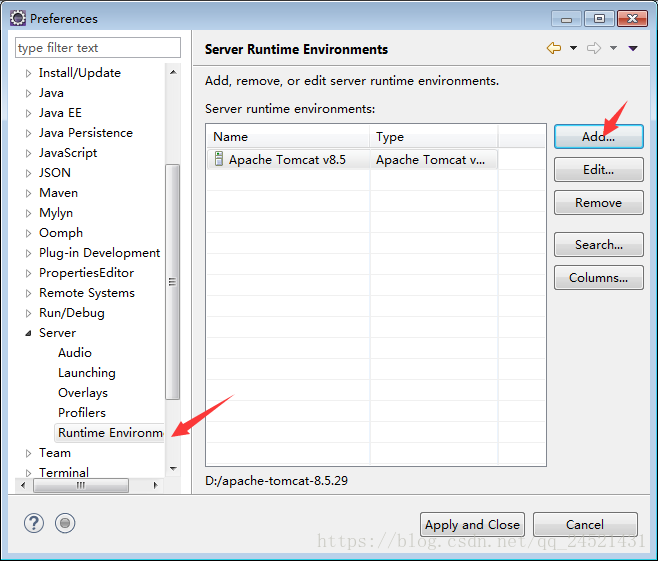Click the Preferences window gear icon
This screenshot has height=561, width=658.
coord(18,18)
